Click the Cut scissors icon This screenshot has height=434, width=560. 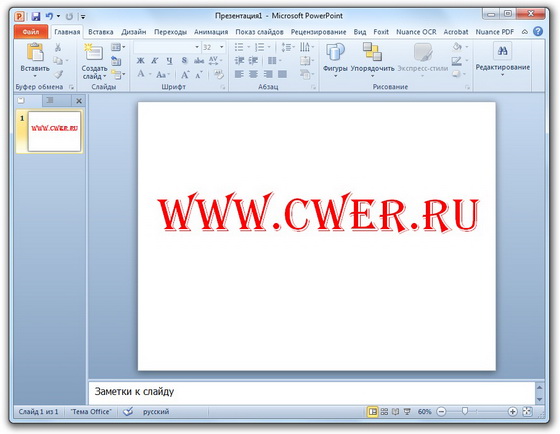point(58,47)
